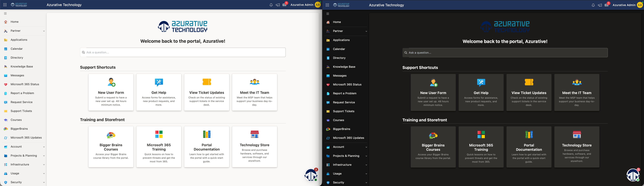Open Meet the IT Team title, light window
Screen dimensions: 644x186
(x=255, y=93)
